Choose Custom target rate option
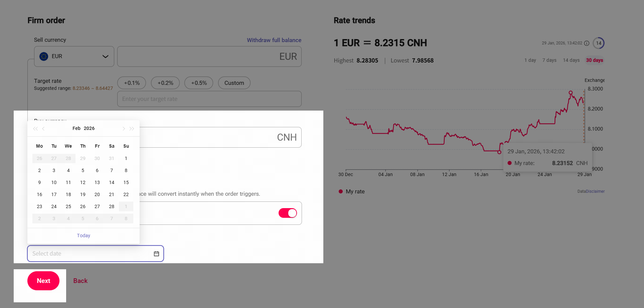 coord(234,83)
